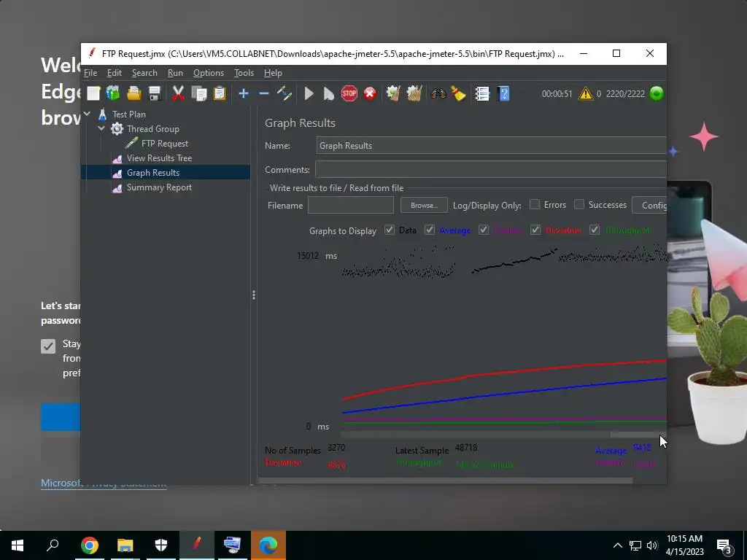The height and width of the screenshot is (560, 747).
Task: Open the Templates icon in the toolbar
Action: coord(113,93)
